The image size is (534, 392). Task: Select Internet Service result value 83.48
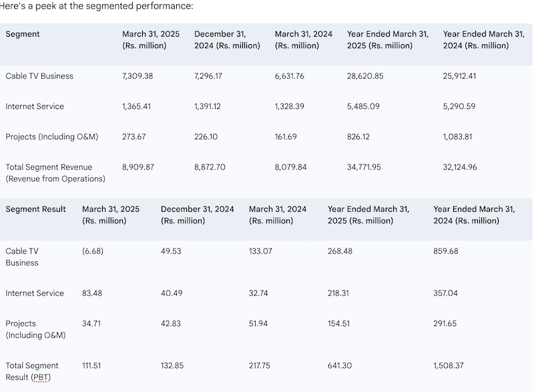(x=92, y=293)
